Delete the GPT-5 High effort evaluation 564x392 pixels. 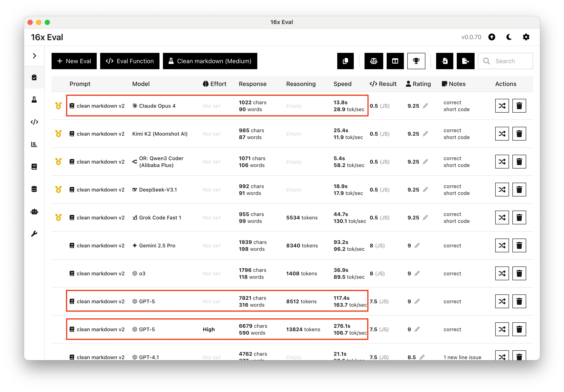(519, 329)
